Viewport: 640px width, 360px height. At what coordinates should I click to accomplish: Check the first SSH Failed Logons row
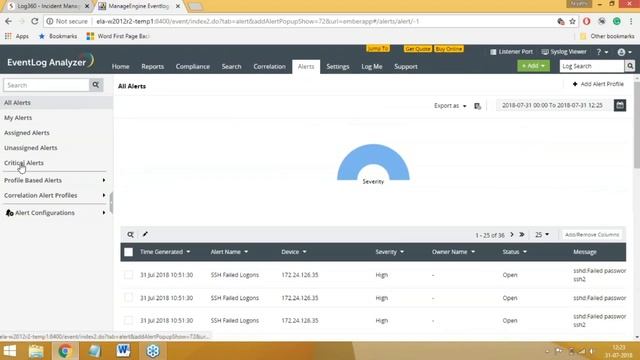pos(128,275)
